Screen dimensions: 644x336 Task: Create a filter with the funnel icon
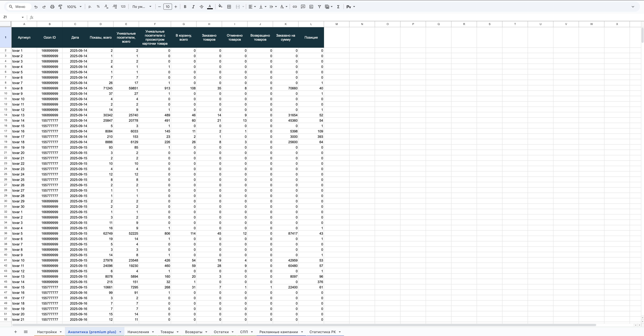tap(319, 7)
